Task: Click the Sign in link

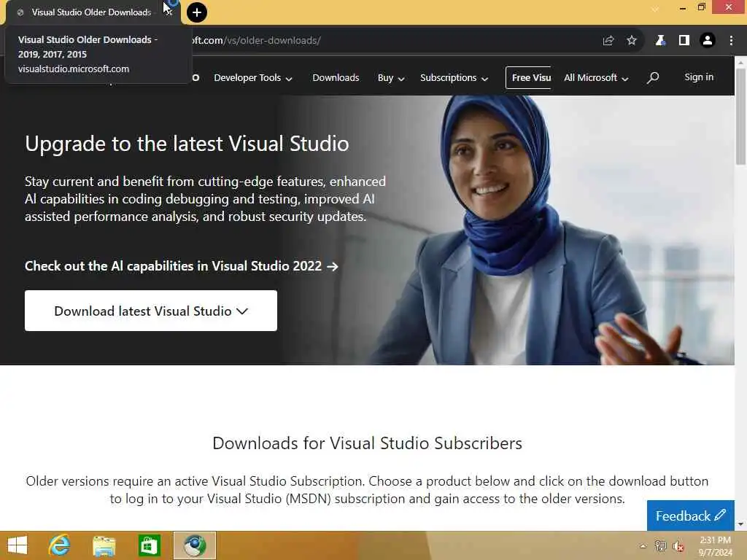Action: [x=699, y=77]
